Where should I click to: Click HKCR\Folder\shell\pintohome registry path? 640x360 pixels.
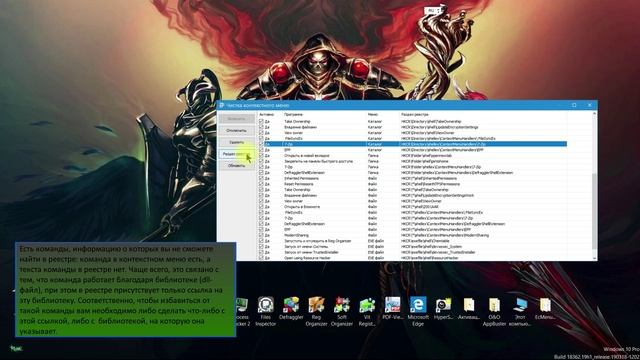[425, 161]
